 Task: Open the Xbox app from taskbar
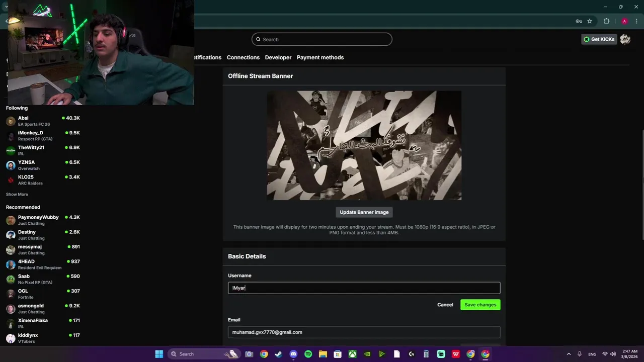click(353, 354)
